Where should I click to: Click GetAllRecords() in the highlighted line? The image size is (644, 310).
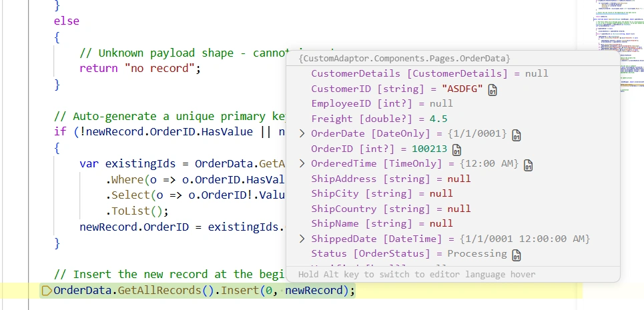point(166,290)
